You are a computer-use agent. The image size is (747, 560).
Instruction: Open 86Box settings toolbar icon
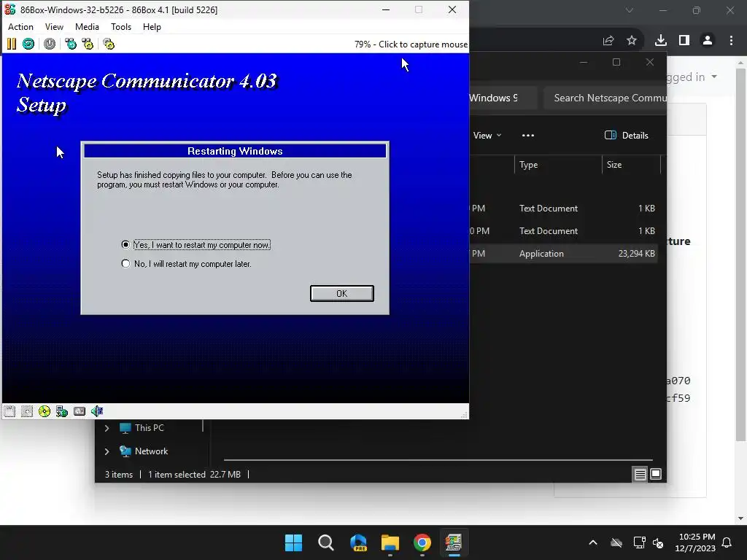tap(109, 44)
